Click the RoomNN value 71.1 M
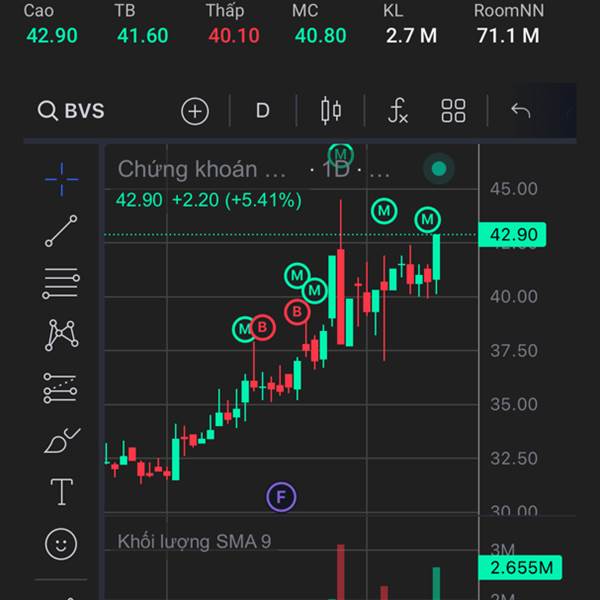The width and height of the screenshot is (600, 600). pos(508,36)
